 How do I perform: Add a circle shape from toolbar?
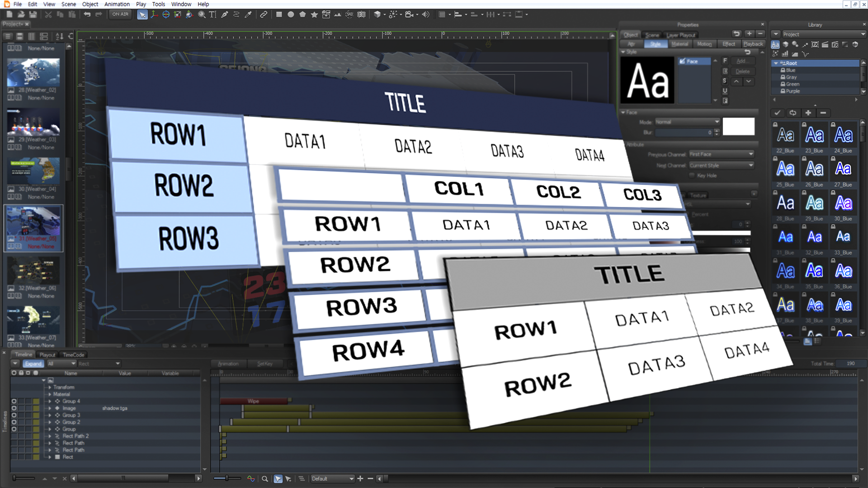pyautogui.click(x=291, y=14)
